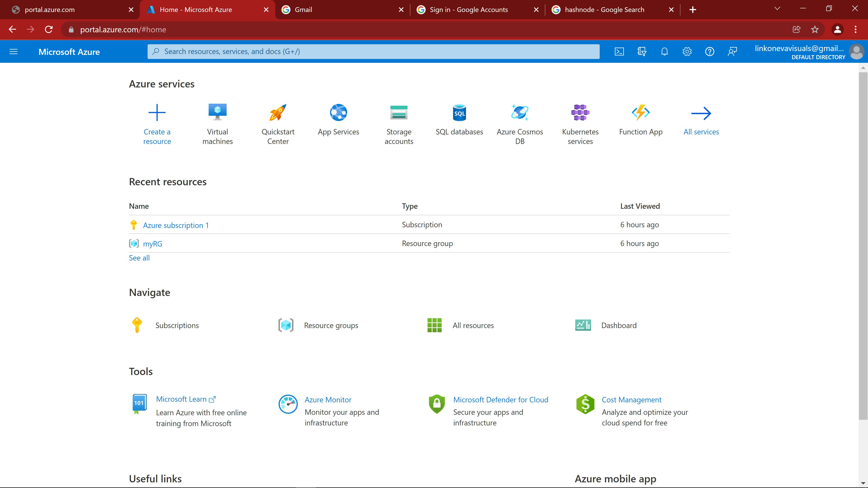This screenshot has width=868, height=488.
Task: Go back to the previous page
Action: click(x=12, y=30)
